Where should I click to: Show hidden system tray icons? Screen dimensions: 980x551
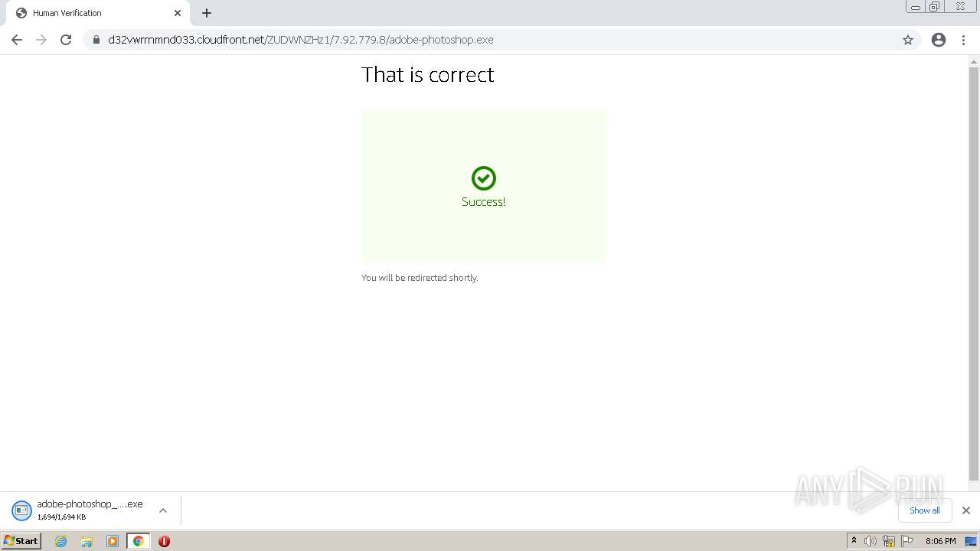click(854, 541)
